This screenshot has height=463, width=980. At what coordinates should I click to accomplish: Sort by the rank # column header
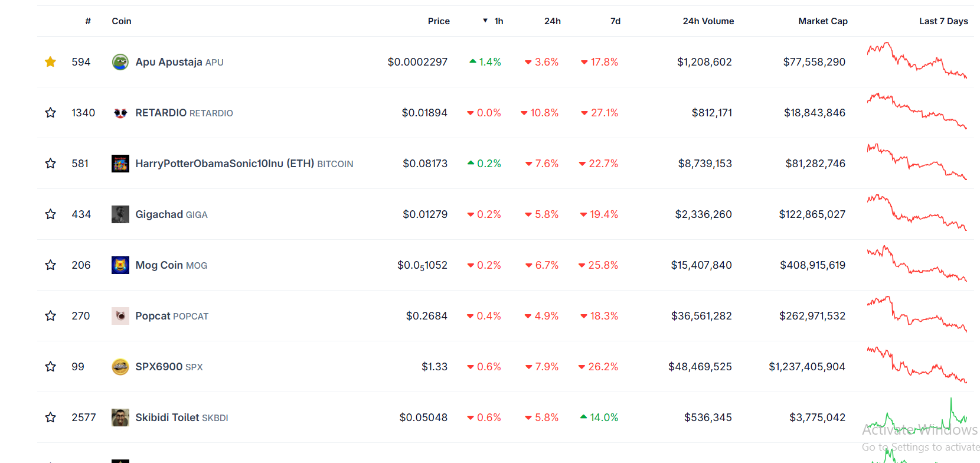(88, 21)
